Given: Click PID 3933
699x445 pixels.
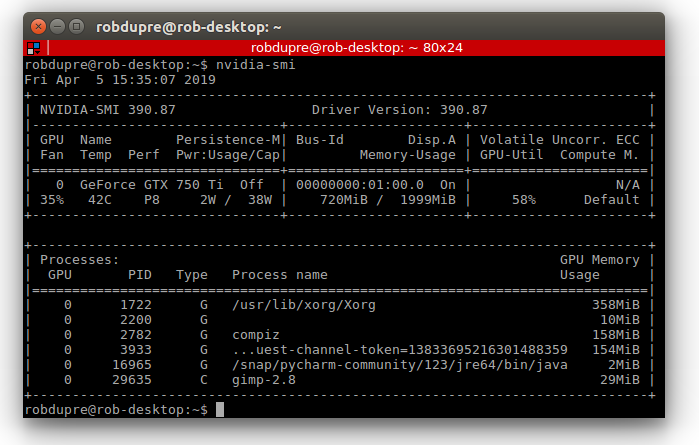Looking at the screenshot, I should [136, 350].
